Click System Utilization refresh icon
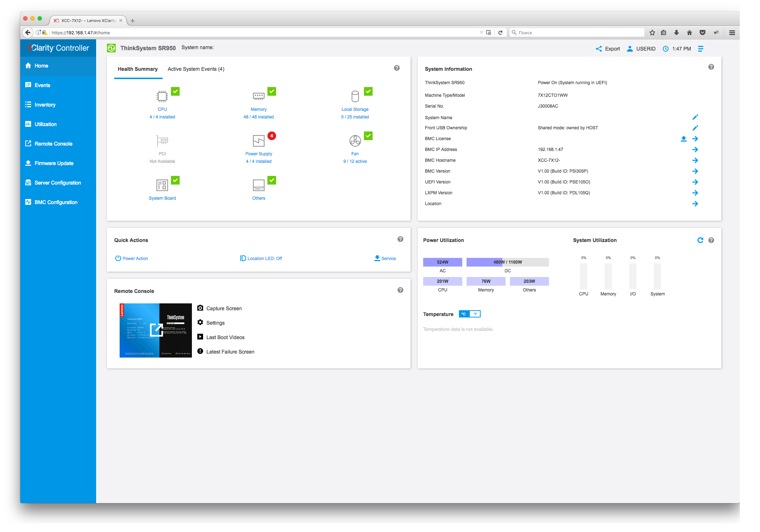Image resolution: width=760 pixels, height=532 pixels. (x=700, y=240)
